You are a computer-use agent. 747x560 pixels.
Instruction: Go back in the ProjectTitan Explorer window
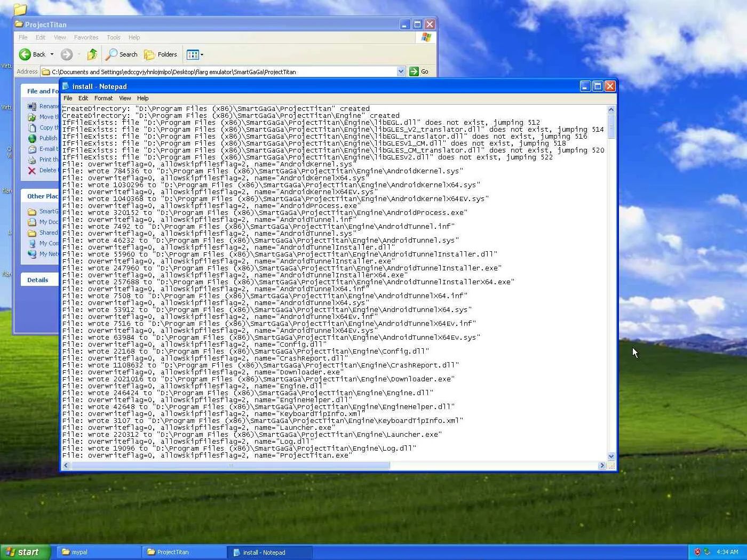32,54
